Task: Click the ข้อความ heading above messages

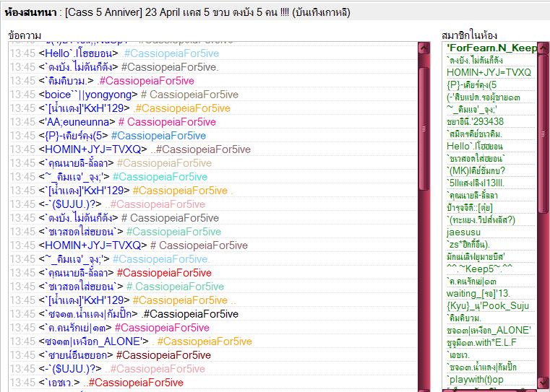Action: point(25,35)
